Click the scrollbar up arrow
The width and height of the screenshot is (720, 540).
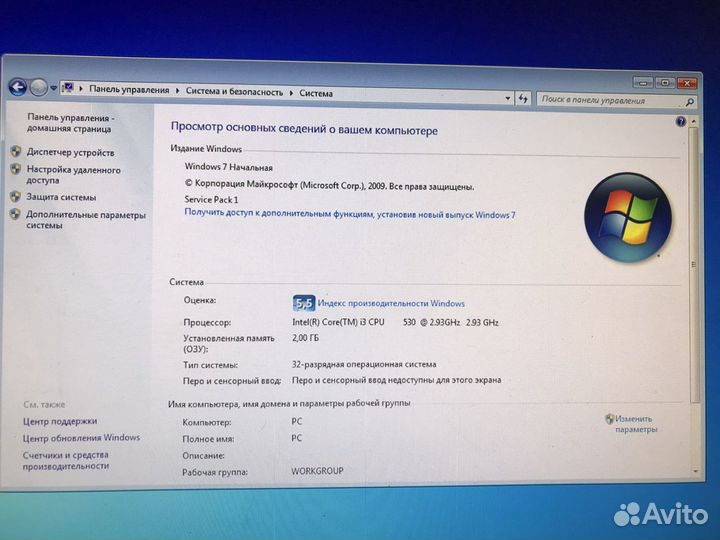tap(694, 121)
